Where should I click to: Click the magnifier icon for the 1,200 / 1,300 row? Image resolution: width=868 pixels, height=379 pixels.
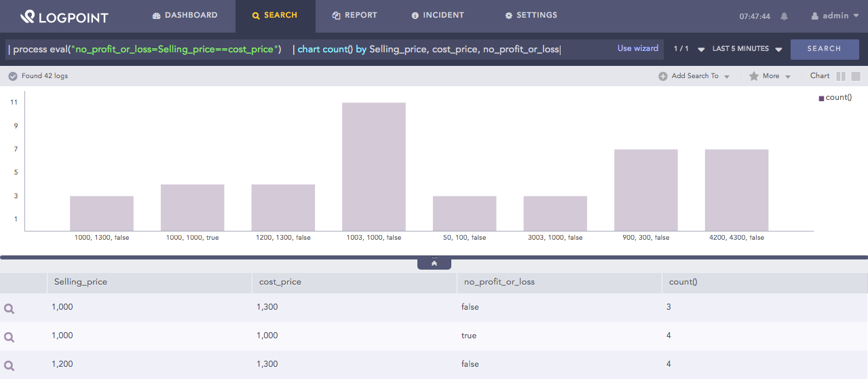tap(10, 365)
